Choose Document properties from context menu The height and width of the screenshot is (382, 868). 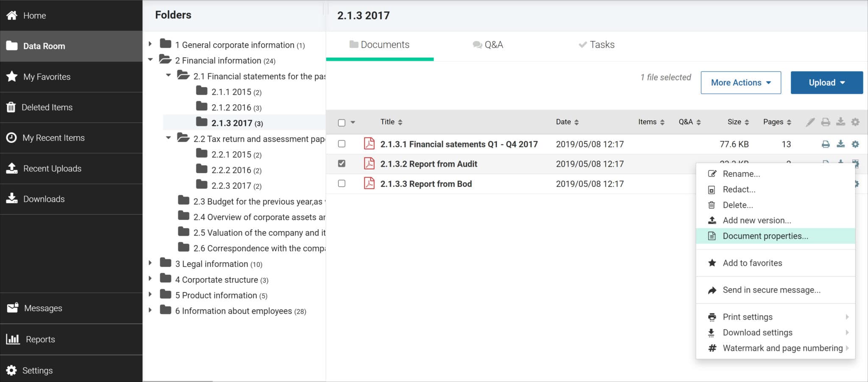765,236
